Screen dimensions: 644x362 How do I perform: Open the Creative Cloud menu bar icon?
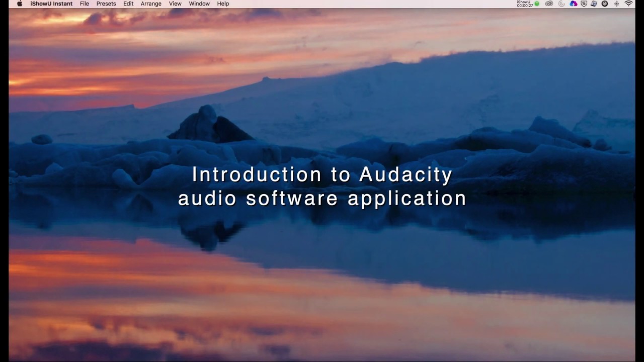click(x=549, y=4)
